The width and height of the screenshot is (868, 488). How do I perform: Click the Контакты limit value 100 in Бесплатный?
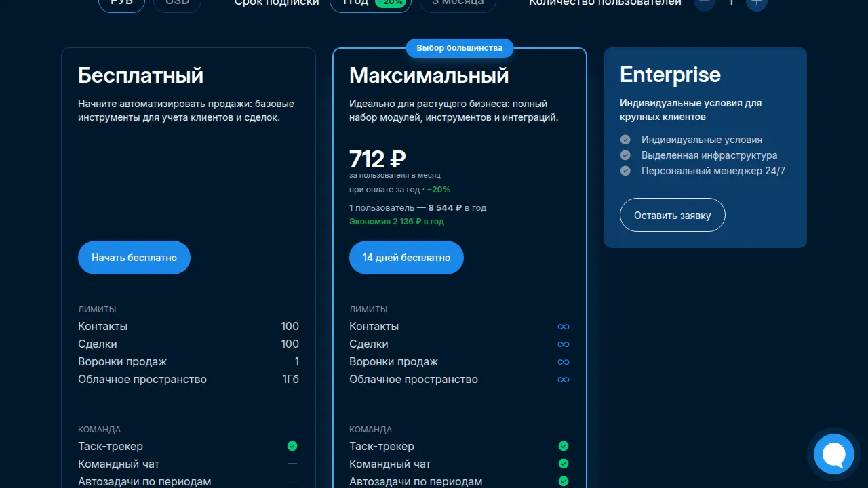point(290,327)
